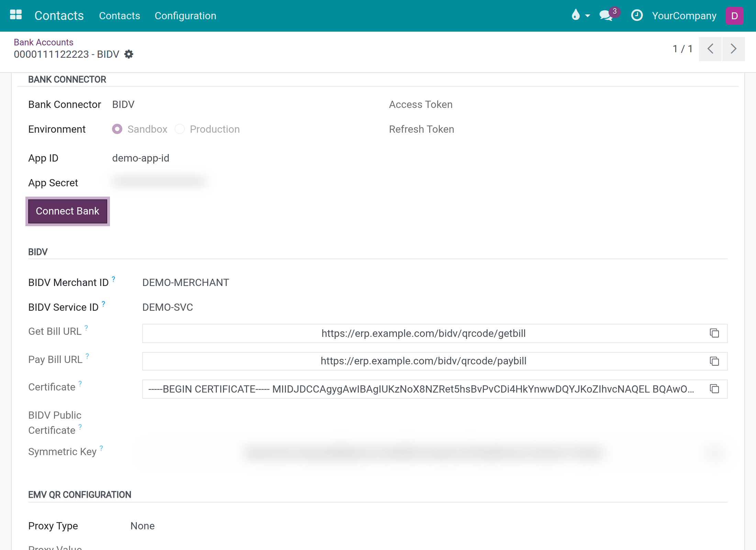Open the user avatar D menu
Viewport: 756px width, 550px height.
(734, 16)
